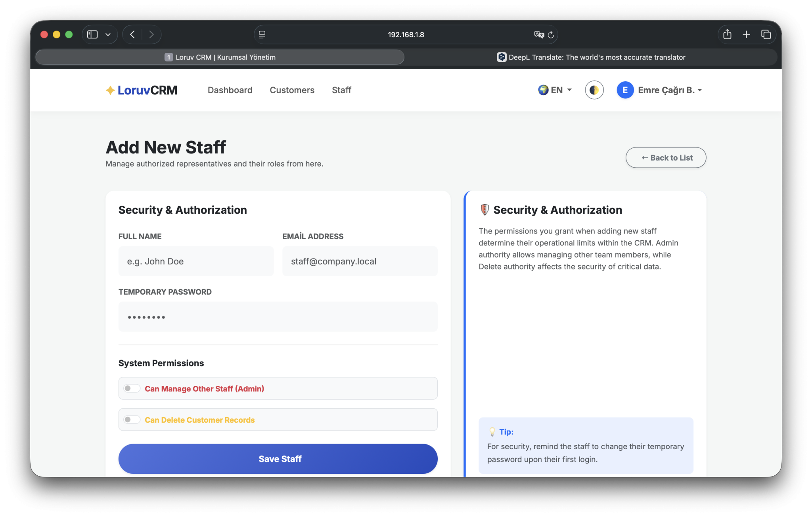This screenshot has height=517, width=812.
Task: Go to Customers nav item
Action: (292, 90)
